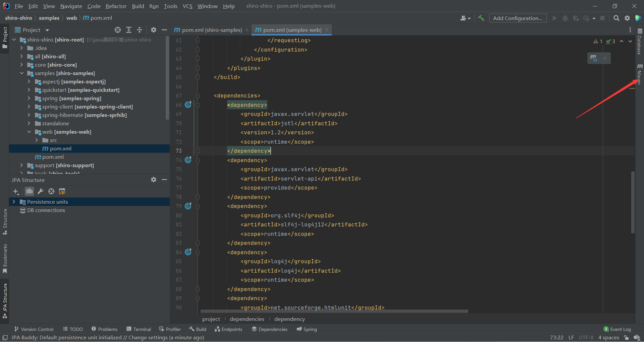Image resolution: width=644 pixels, height=342 pixels.
Task: Open the Event Log
Action: (617, 329)
